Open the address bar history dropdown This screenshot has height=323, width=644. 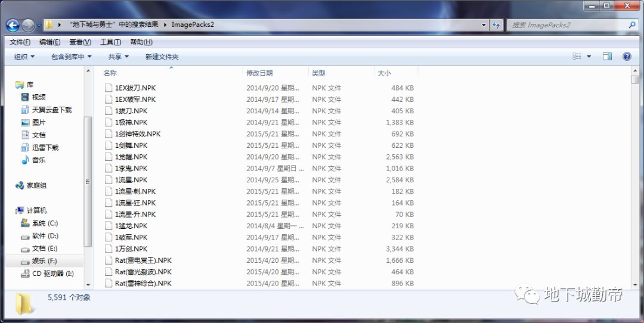[x=484, y=25]
